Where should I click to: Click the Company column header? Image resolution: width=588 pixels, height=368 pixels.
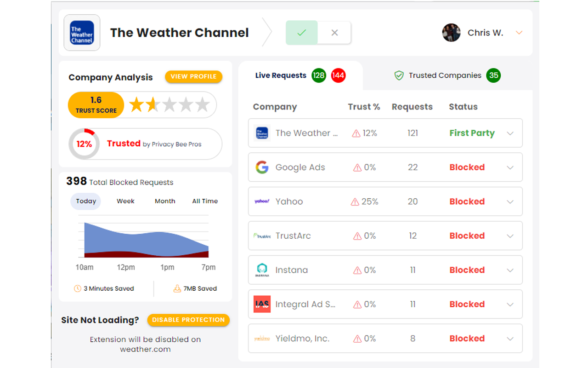pyautogui.click(x=275, y=107)
